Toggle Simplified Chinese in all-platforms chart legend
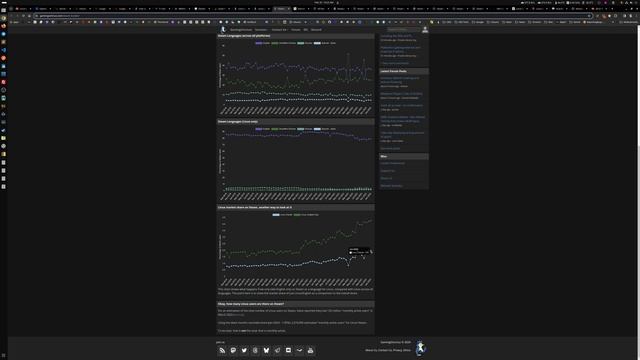 coord(284,43)
